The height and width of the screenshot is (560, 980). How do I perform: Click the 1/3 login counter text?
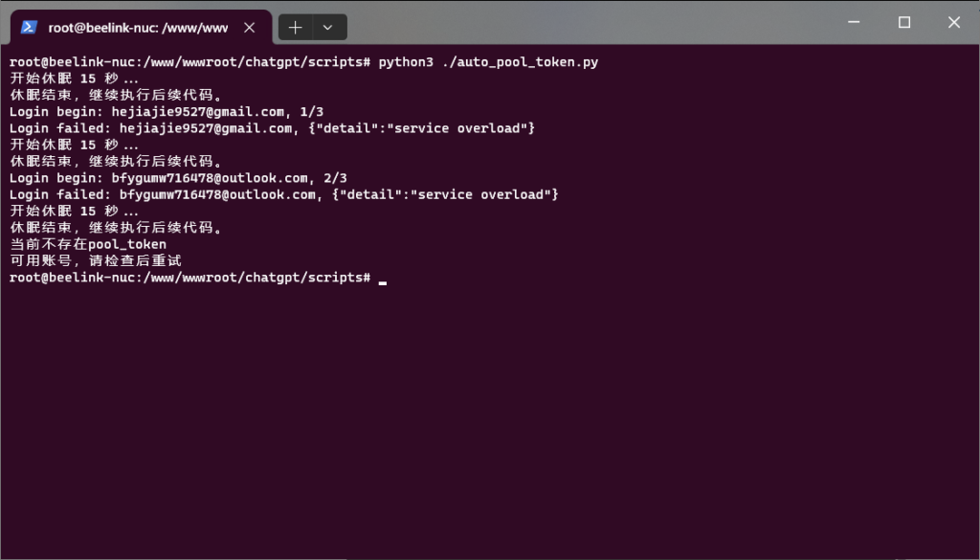click(x=312, y=111)
